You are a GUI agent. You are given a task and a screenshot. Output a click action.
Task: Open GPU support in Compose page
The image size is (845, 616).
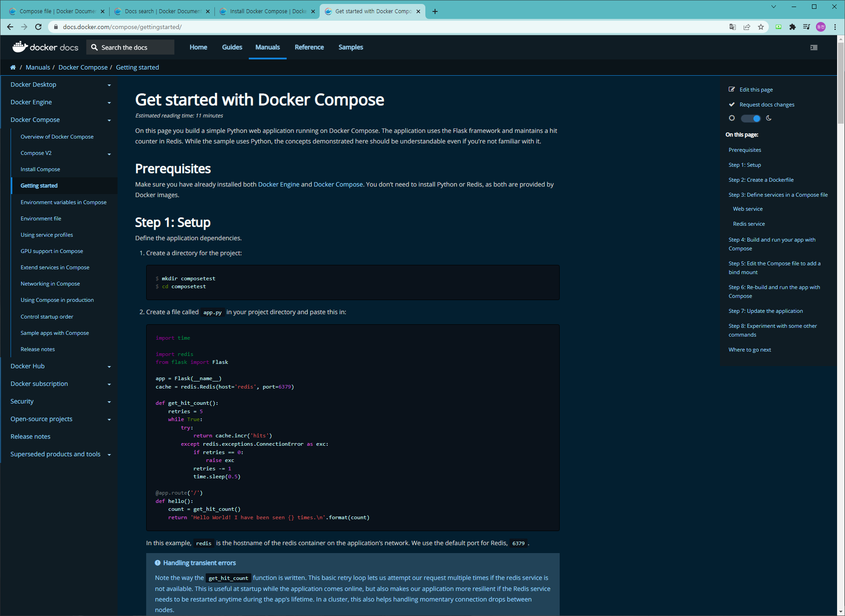52,251
